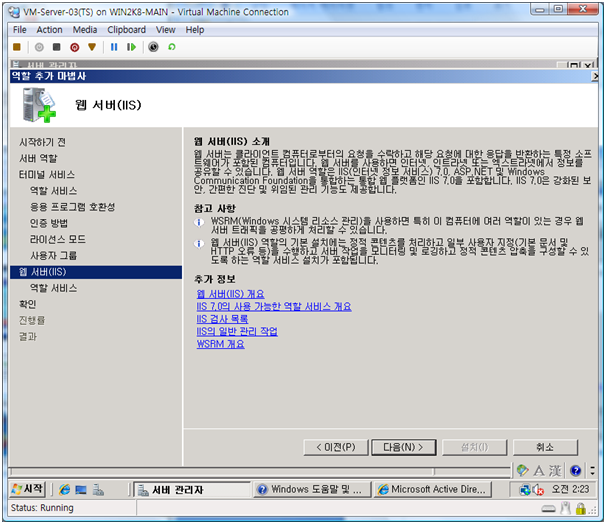Screen dimensions: 606x524
Task: Click the language bar help icon
Action: [575, 471]
